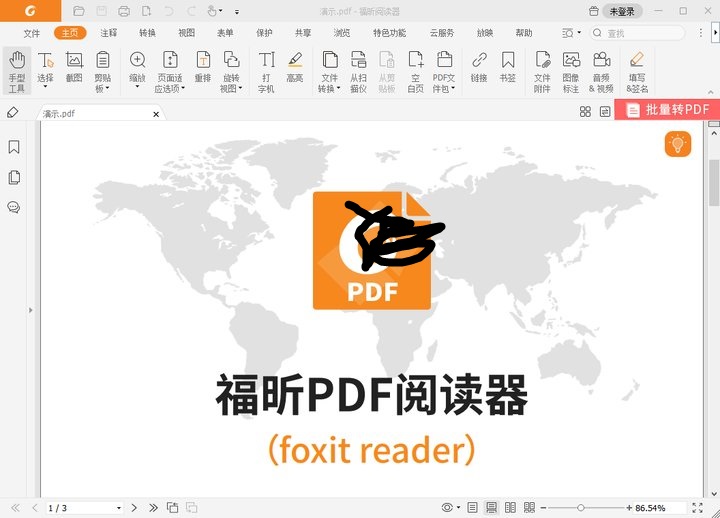This screenshot has height=518, width=720.
Task: Open the eye view mode dropdown
Action: (450, 507)
